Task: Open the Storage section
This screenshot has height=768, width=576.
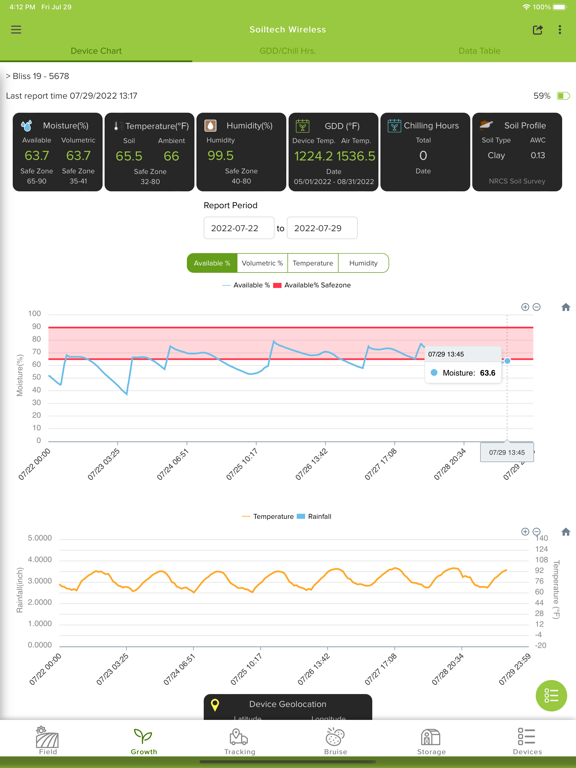Action: (431, 741)
